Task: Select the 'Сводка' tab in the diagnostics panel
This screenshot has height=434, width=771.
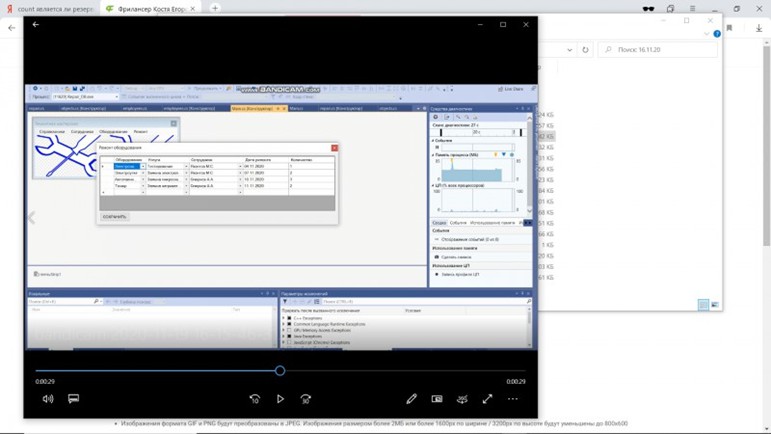Action: pyautogui.click(x=439, y=223)
